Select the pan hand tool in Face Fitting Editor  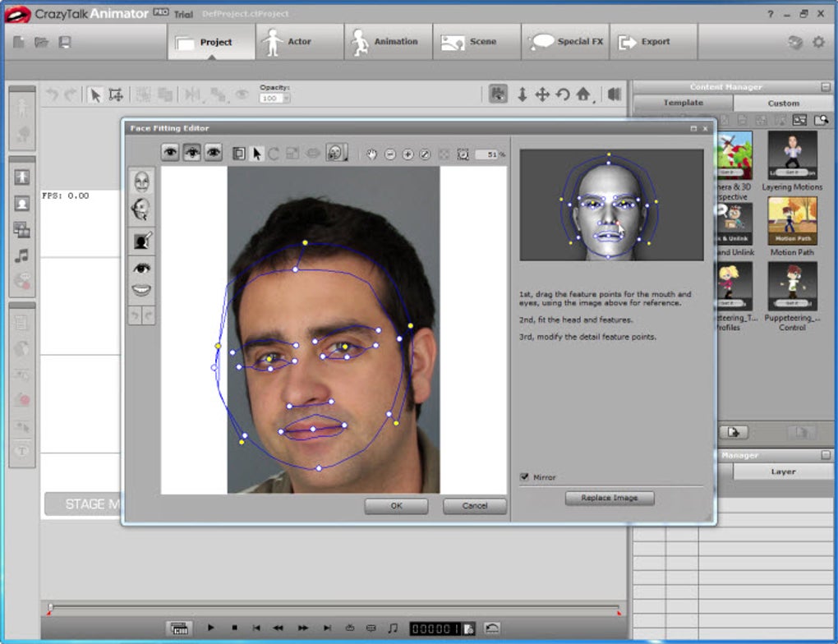(x=372, y=154)
